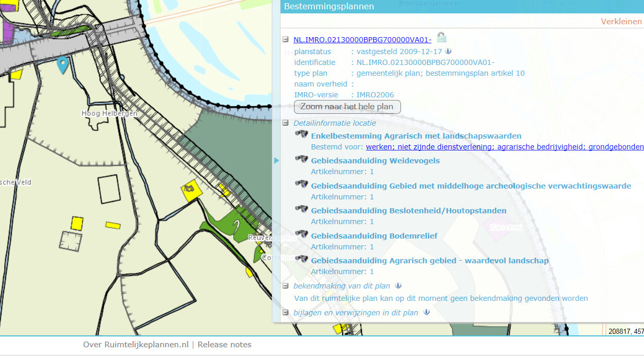Click the 'IMRO2006' version value
Screen dimensions: 644x356
(375, 95)
